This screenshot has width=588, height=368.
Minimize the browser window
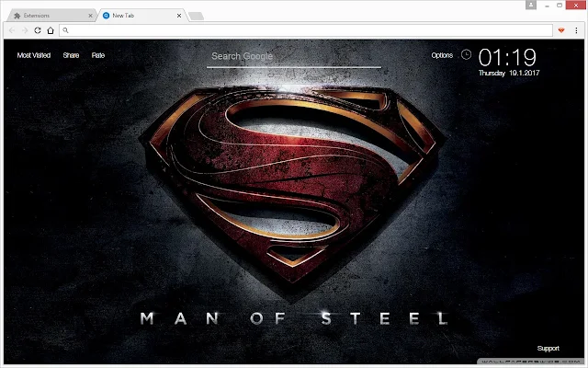547,6
